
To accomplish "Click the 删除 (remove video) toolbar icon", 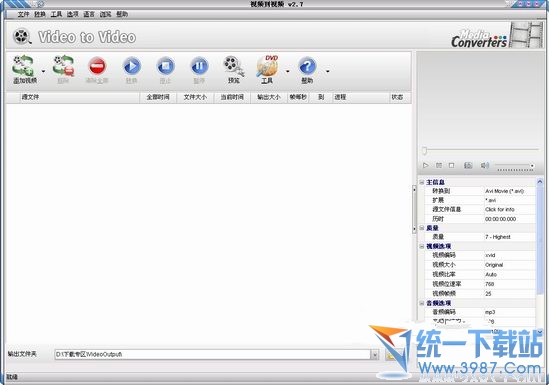I will (x=63, y=66).
